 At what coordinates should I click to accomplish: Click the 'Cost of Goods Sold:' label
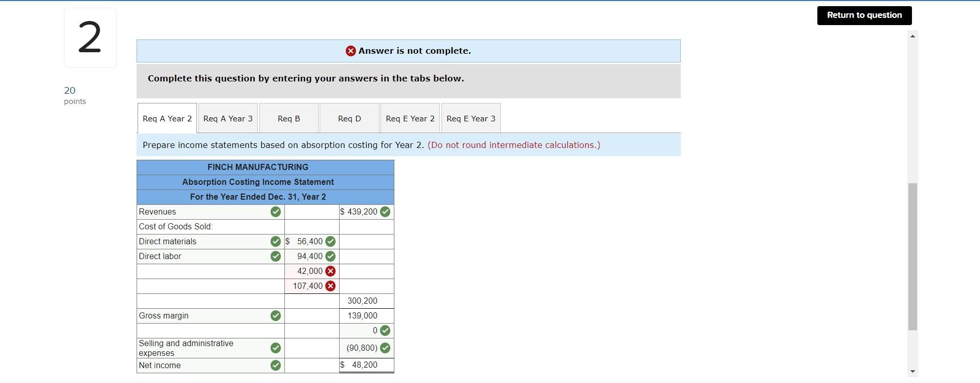click(x=176, y=227)
